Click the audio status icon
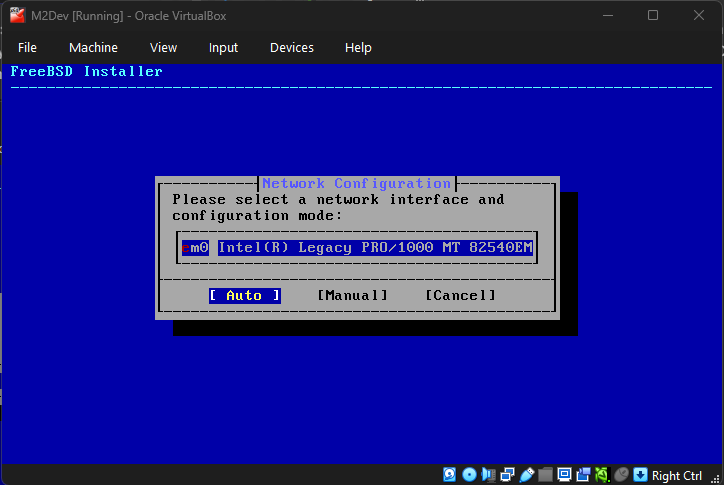 [x=488, y=474]
